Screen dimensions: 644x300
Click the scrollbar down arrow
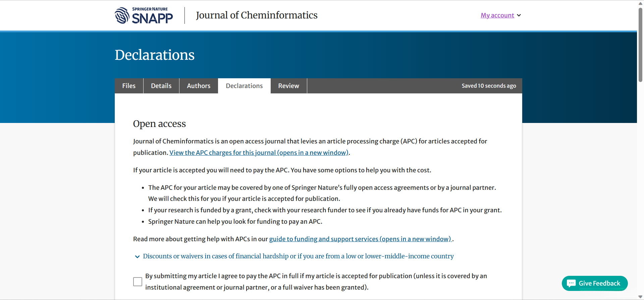click(x=640, y=297)
